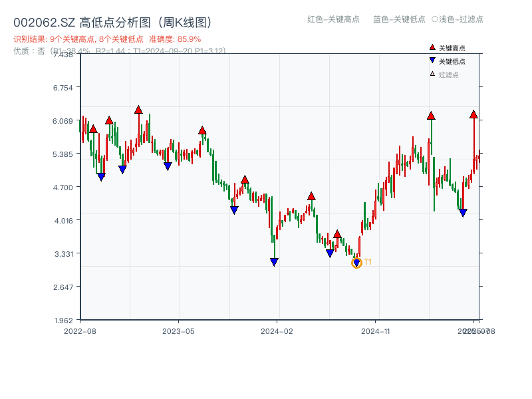Click the 蓝色-关键低点 header legend text

pyautogui.click(x=399, y=19)
